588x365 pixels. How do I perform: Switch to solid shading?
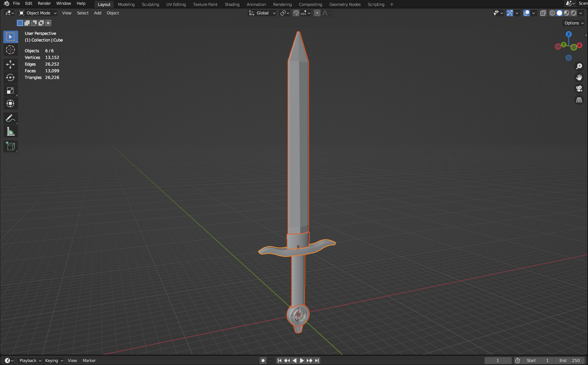(x=559, y=13)
